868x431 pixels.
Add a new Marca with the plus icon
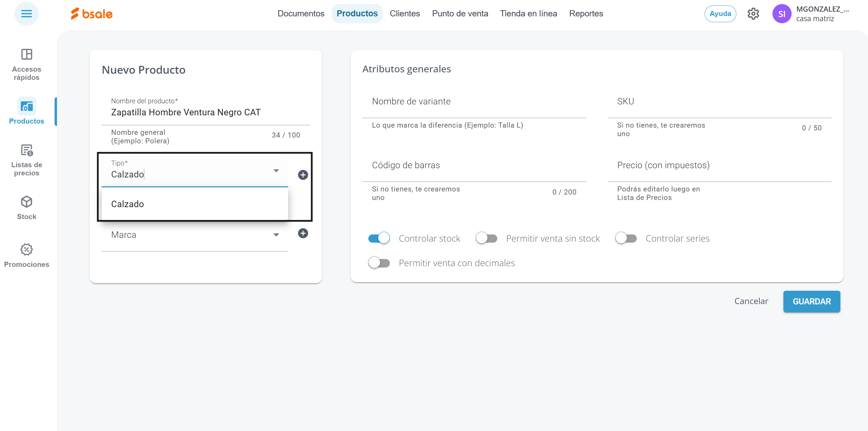point(303,233)
